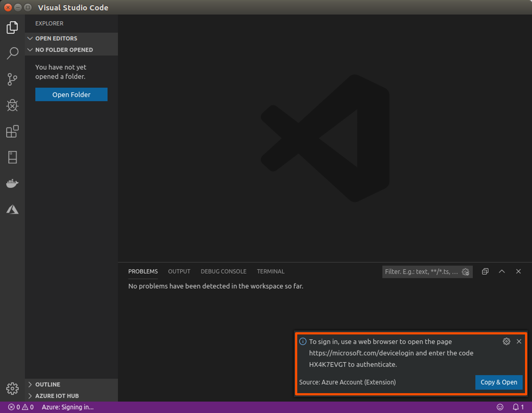Click the Open Folder button
Screen dimensions: 532x413
coord(71,94)
